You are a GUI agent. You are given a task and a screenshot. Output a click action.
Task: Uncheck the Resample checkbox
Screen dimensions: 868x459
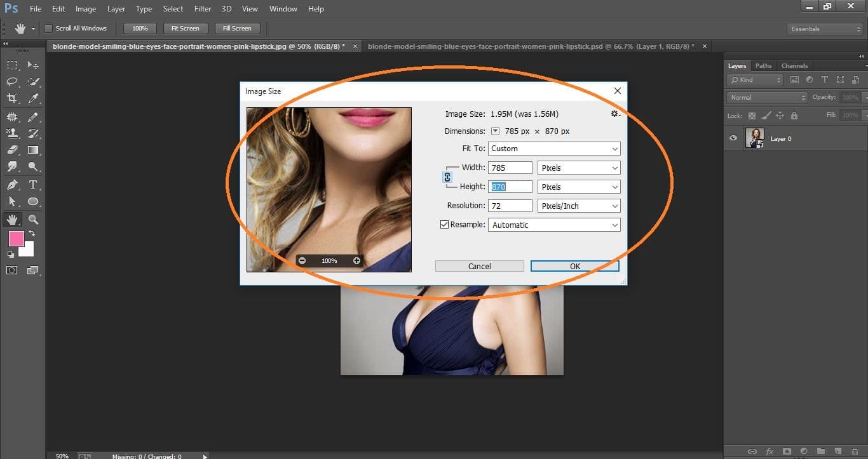444,225
